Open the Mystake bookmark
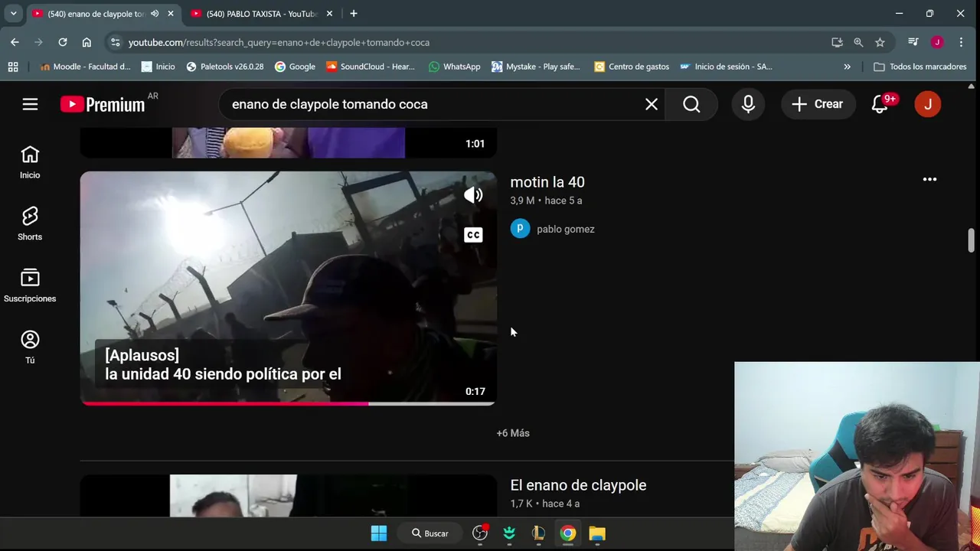The image size is (980, 551). (x=536, y=67)
